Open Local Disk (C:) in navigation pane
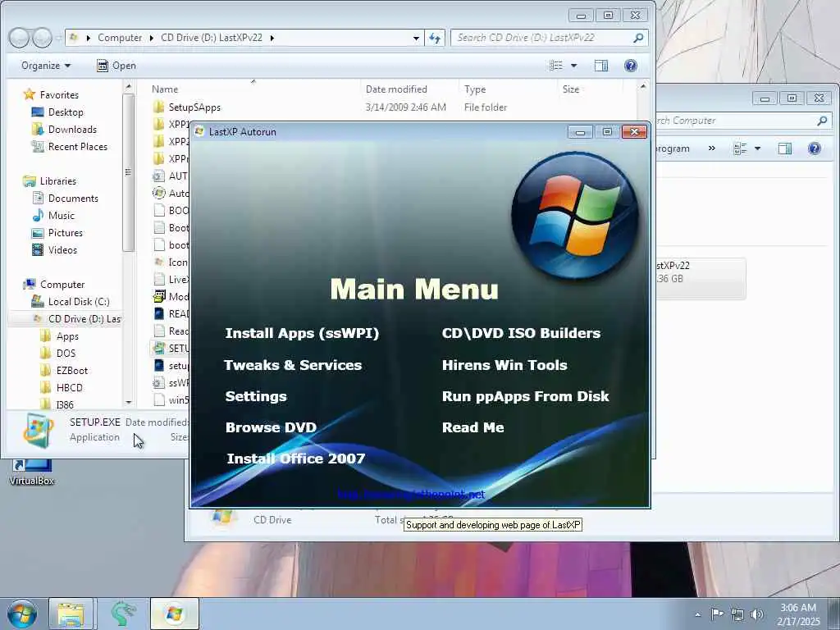Screen dimensions: 840x630 pyautogui.click(x=78, y=302)
